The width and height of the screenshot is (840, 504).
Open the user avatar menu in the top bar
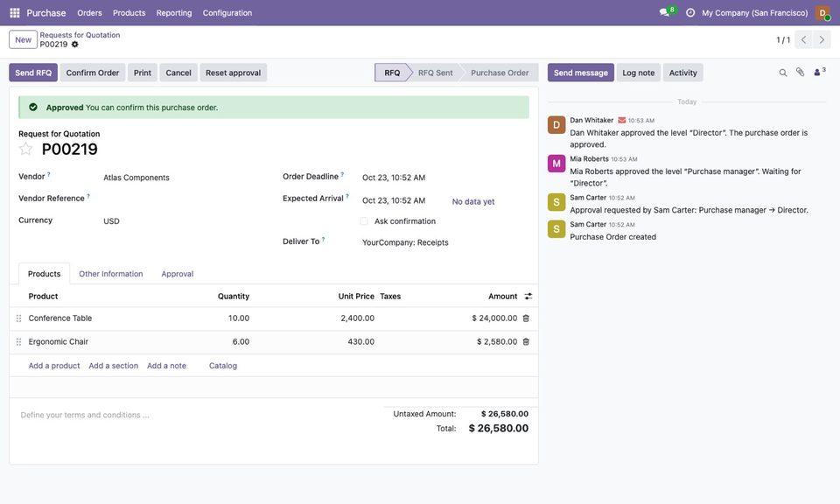822,13
